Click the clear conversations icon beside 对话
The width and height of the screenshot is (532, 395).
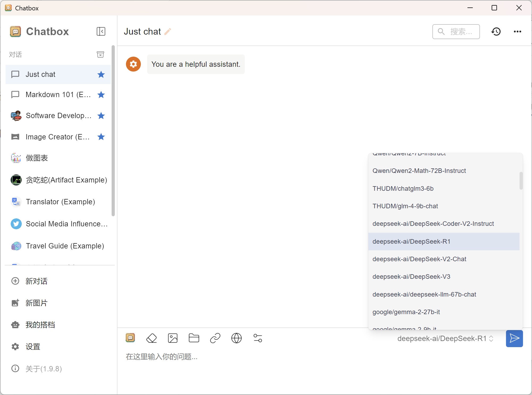point(100,55)
